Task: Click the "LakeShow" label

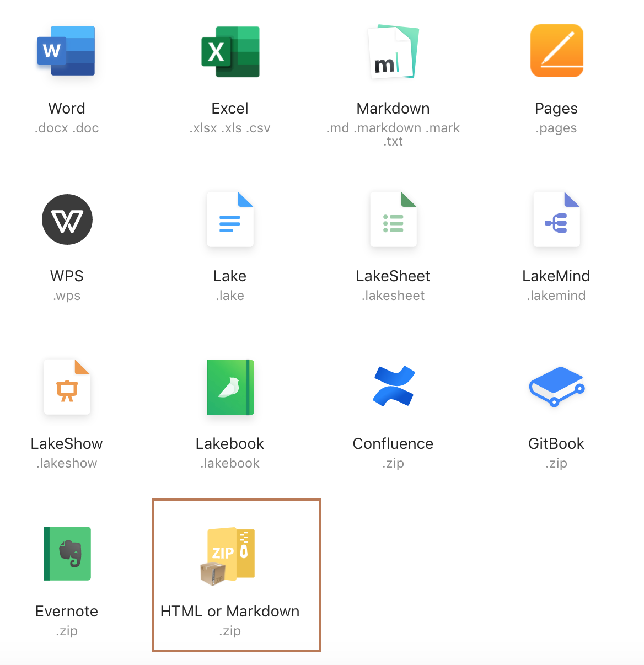Action: tap(67, 443)
